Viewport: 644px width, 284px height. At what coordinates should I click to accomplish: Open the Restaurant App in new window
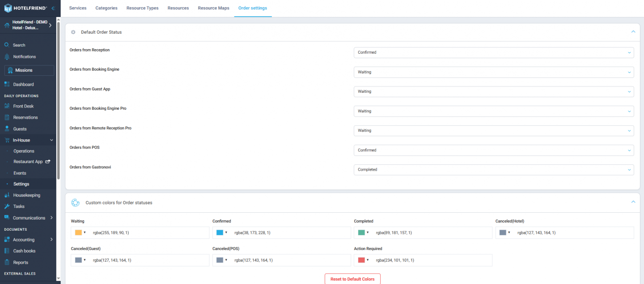pyautogui.click(x=30, y=161)
